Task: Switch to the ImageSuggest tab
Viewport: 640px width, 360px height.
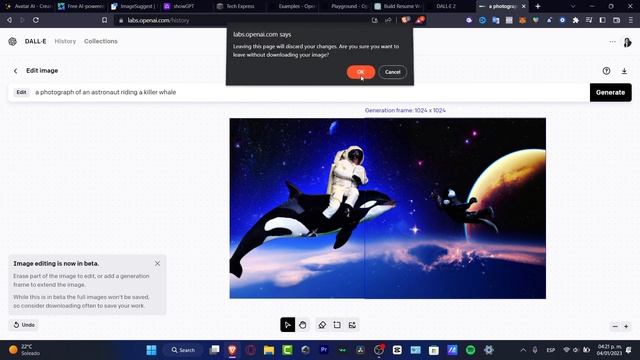Action: pos(133,6)
